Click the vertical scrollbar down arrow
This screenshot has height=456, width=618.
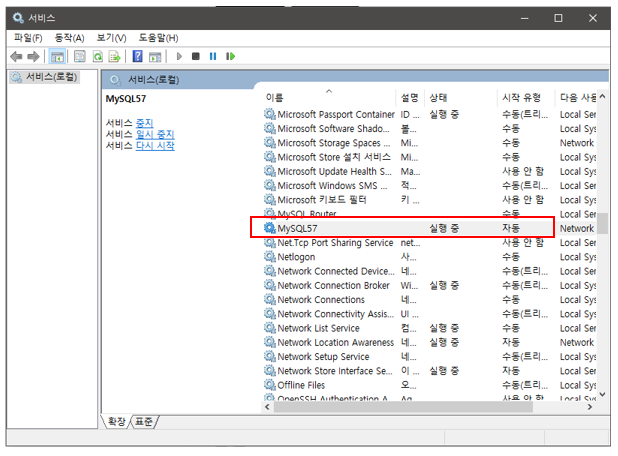tap(603, 394)
